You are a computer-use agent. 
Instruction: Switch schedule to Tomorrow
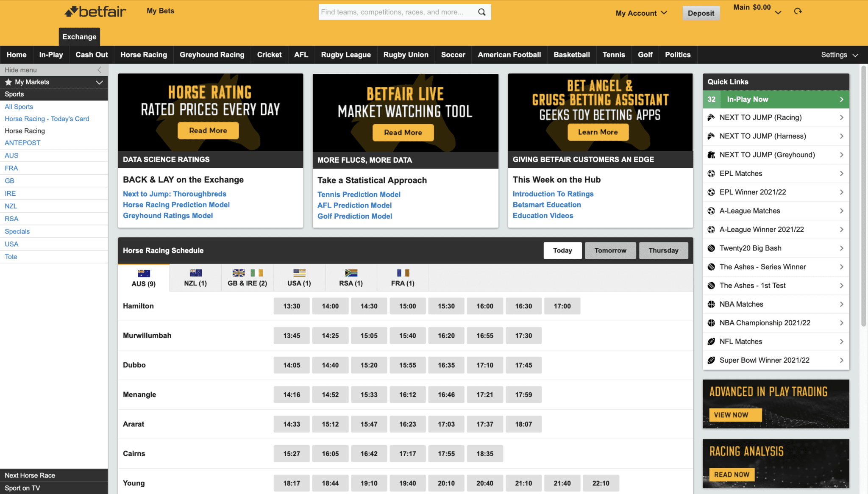(x=610, y=250)
